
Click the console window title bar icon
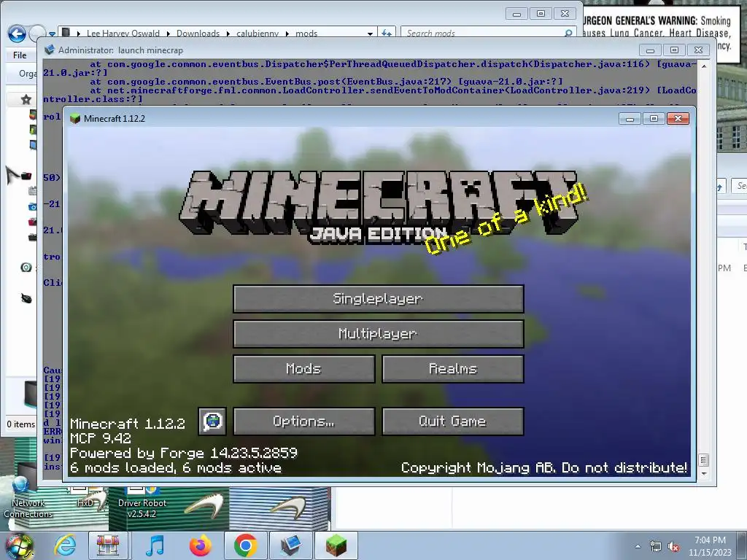(x=49, y=50)
